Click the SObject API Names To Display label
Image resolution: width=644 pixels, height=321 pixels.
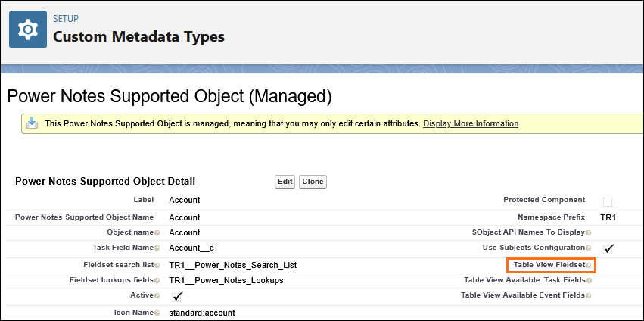[528, 232]
